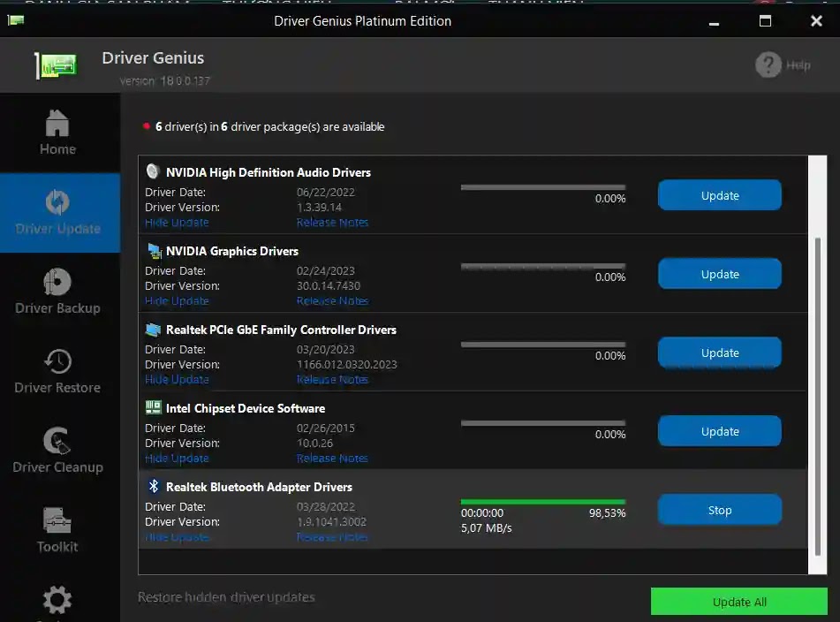Open settings gear in sidebar

pyautogui.click(x=57, y=600)
